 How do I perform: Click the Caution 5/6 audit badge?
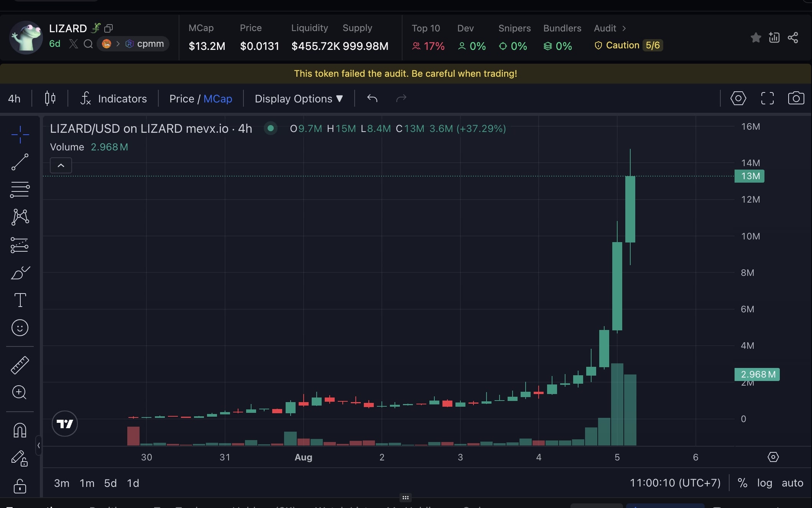(628, 45)
